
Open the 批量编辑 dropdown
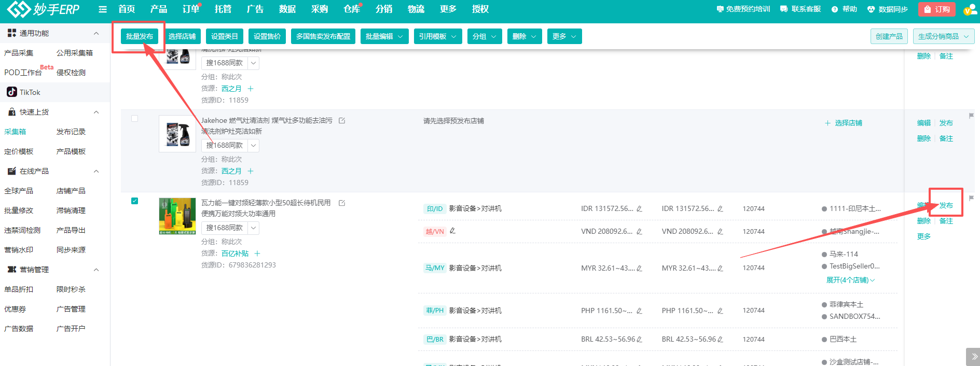click(384, 36)
